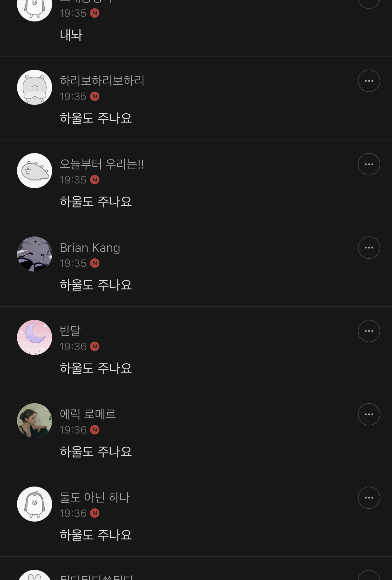Select the top comment text 내놔
Image resolution: width=392 pixels, height=580 pixels.
pos(71,35)
